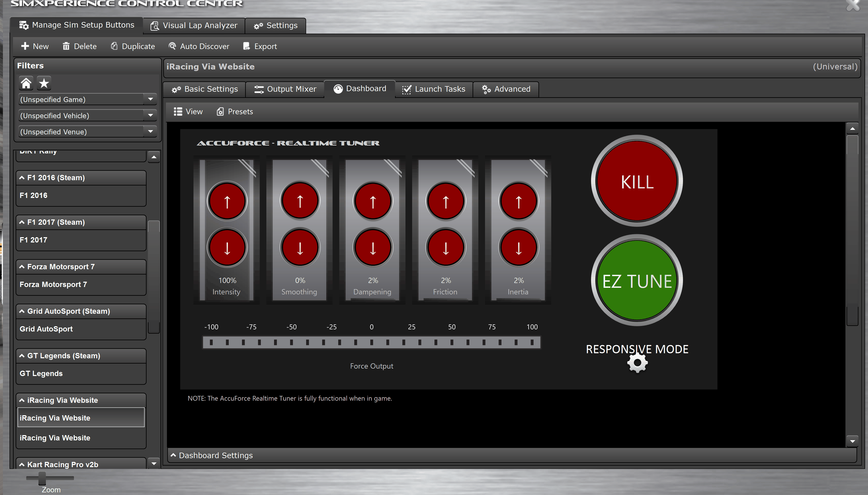Increase Inertia with the up arrow
868x495 pixels.
pos(518,201)
